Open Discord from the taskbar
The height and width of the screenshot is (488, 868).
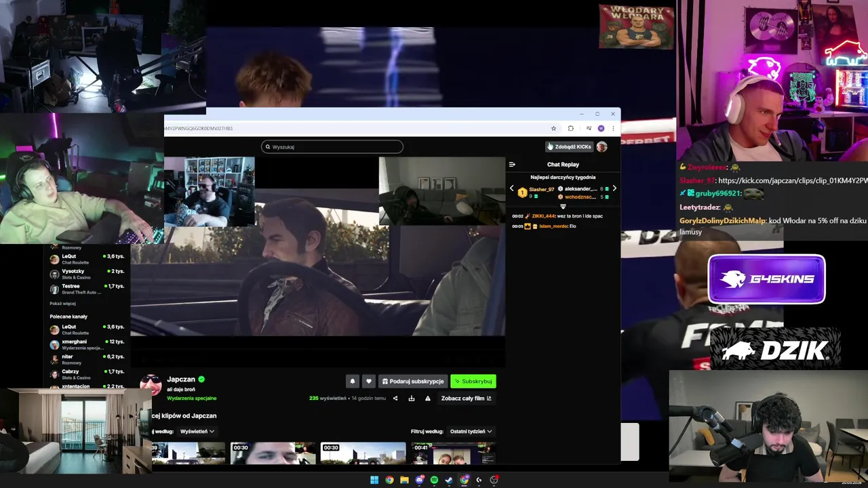(x=419, y=480)
